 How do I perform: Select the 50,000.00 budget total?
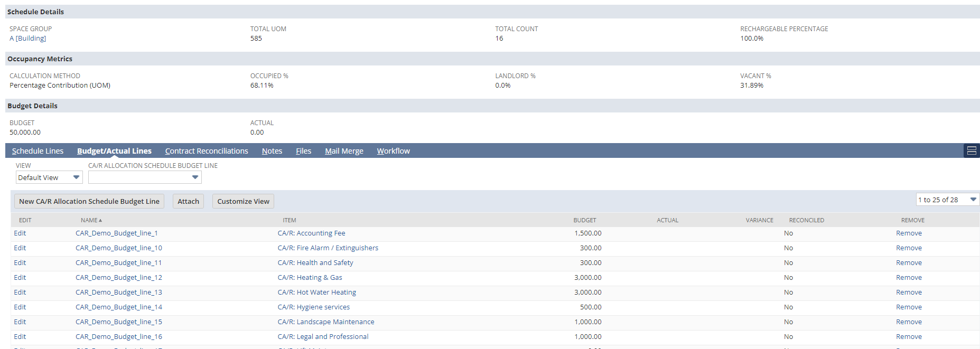tap(25, 132)
